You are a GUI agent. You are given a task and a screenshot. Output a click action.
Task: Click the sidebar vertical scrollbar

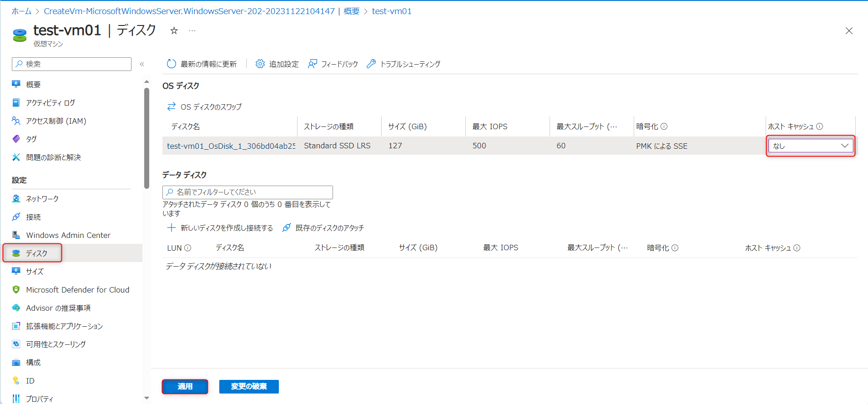[x=146, y=136]
